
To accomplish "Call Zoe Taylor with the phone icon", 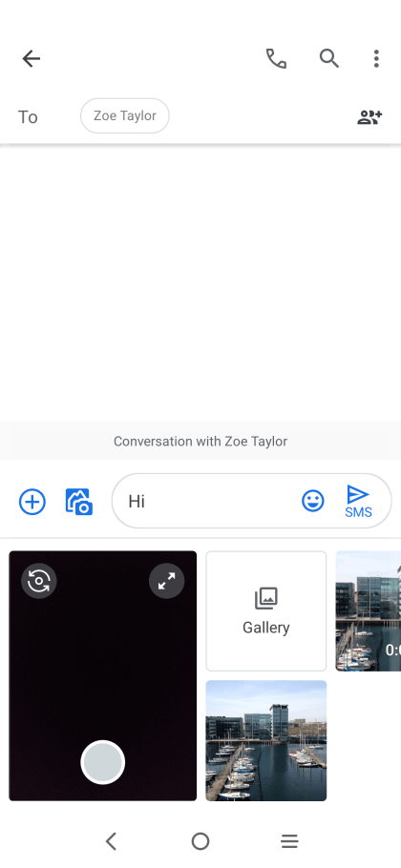I will coord(276,58).
